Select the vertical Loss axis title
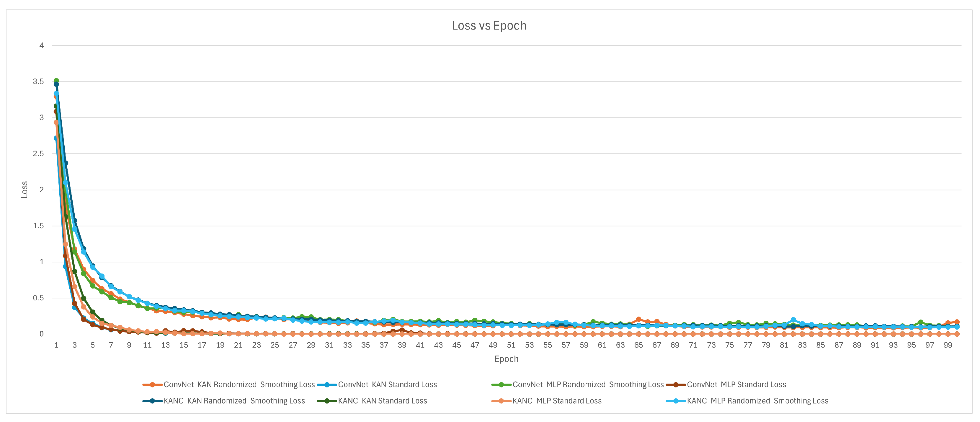 pyautogui.click(x=24, y=190)
